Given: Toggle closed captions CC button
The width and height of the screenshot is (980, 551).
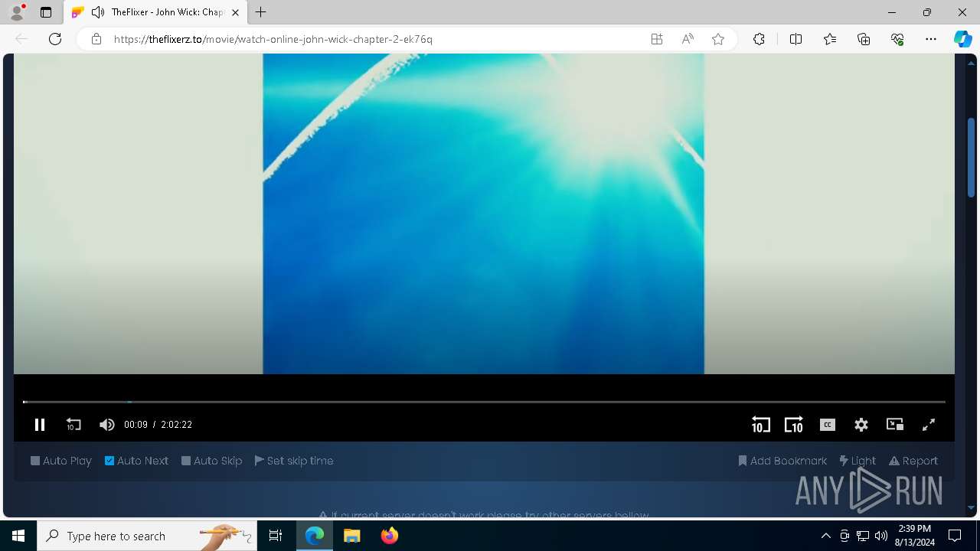Looking at the screenshot, I should 828,425.
